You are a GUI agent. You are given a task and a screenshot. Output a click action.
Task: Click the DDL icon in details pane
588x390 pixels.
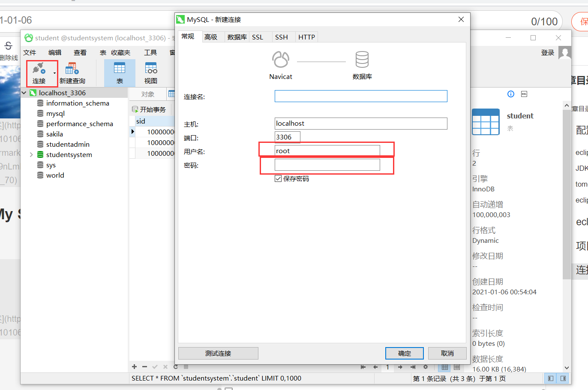(524, 94)
